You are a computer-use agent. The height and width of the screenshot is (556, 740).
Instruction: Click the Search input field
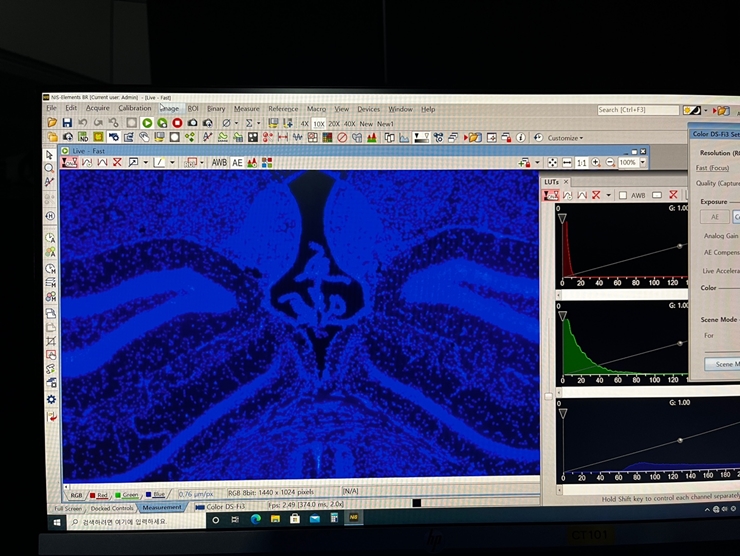point(637,110)
